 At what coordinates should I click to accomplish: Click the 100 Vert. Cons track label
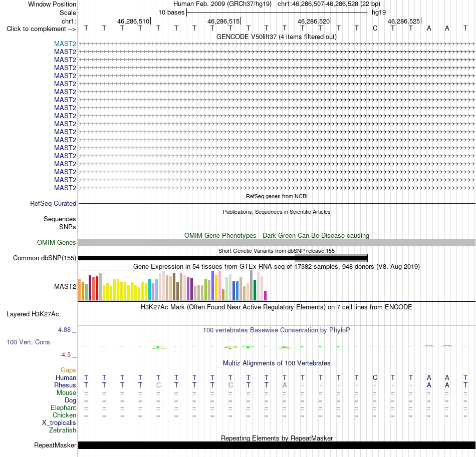28,342
